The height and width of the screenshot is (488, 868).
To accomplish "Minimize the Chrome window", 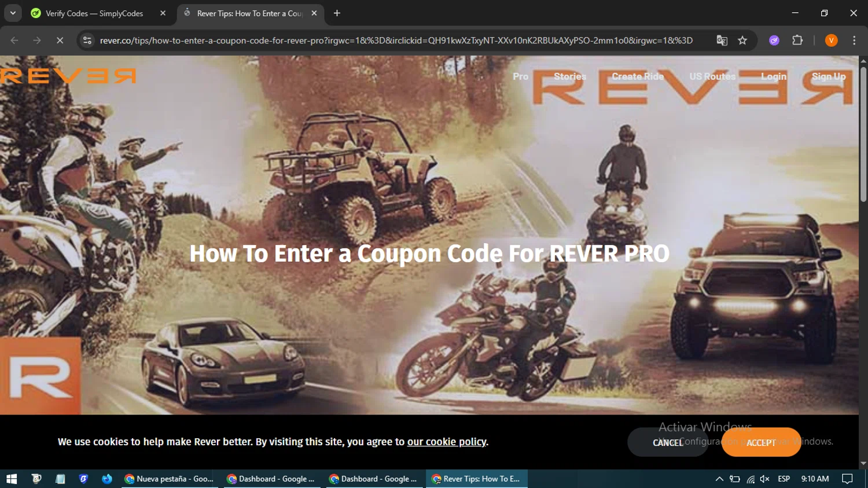I will [x=795, y=13].
